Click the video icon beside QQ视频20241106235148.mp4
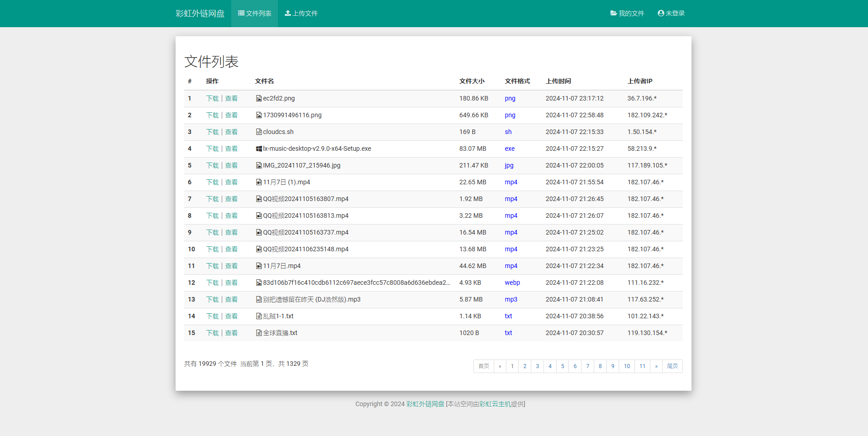This screenshot has height=436, width=868. pos(259,249)
